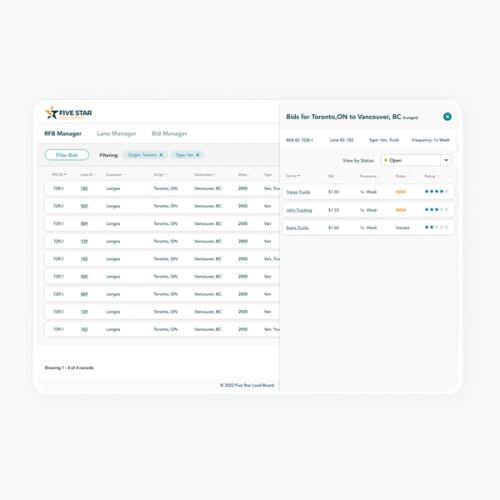
Task: Click the View by Status label
Action: (x=358, y=160)
